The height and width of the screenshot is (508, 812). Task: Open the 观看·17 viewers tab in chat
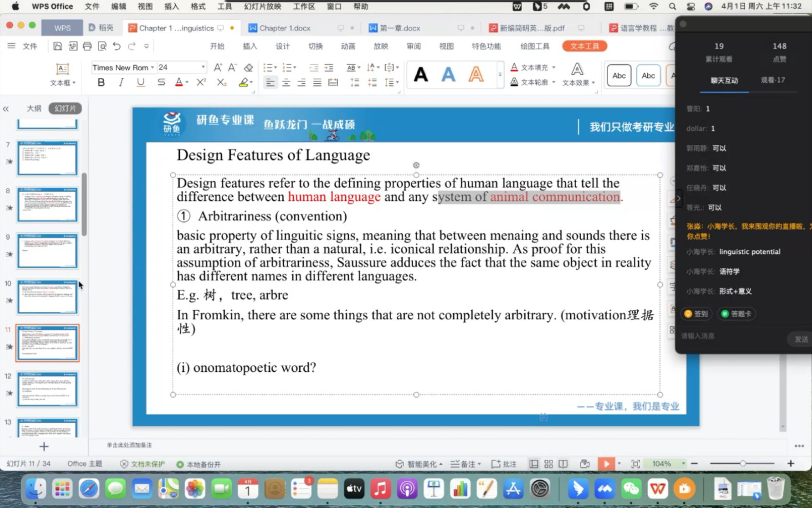click(x=772, y=80)
